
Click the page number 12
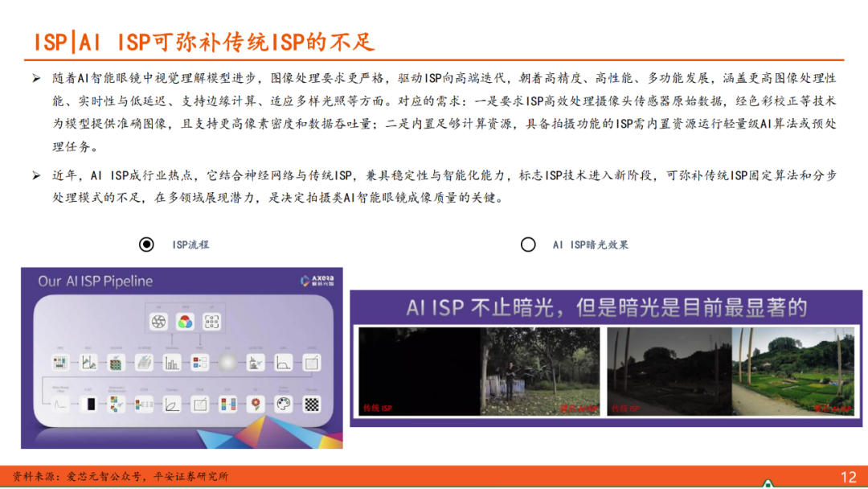click(x=848, y=477)
